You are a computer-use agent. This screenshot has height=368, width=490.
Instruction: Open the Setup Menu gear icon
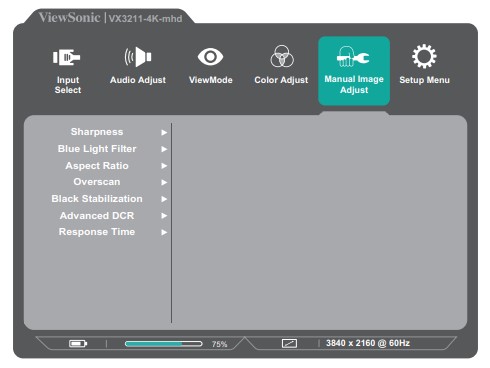pyautogui.click(x=424, y=56)
